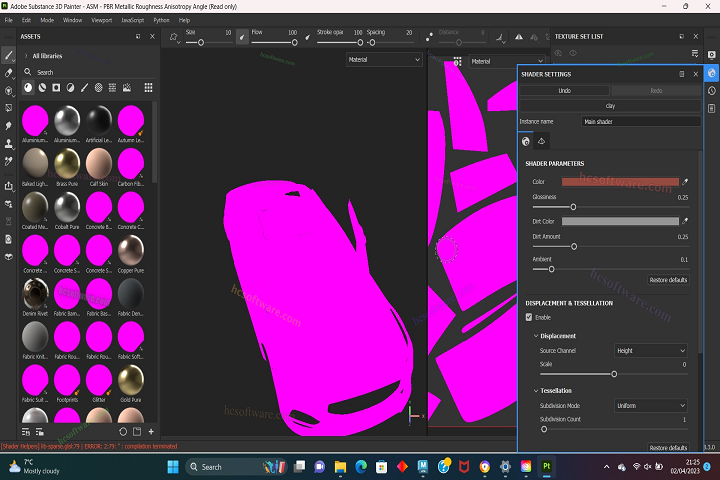Open the Log icon in right dock
Screen dimensions: 720x480
click(x=711, y=108)
